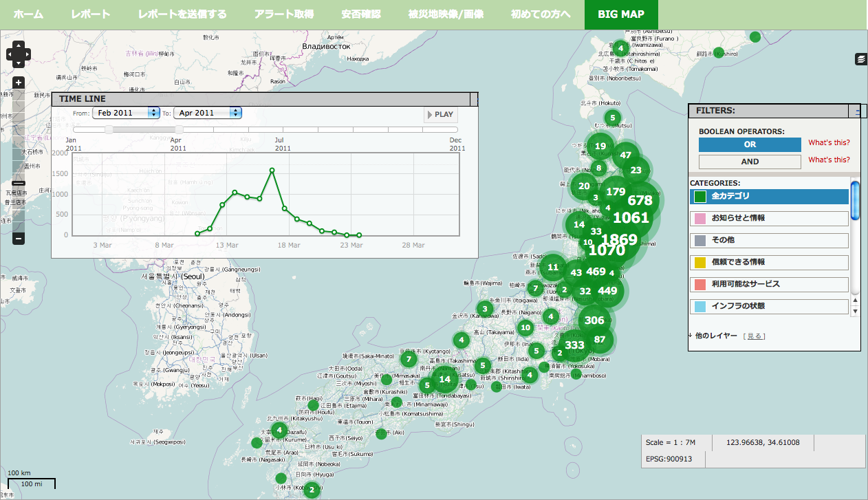Pan the map right using the arrow pad
868x500 pixels.
(27, 53)
